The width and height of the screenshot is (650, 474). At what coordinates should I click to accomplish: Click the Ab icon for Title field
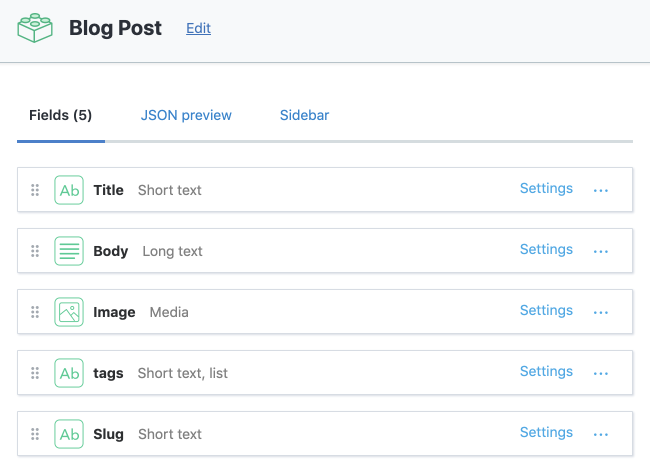(x=69, y=190)
